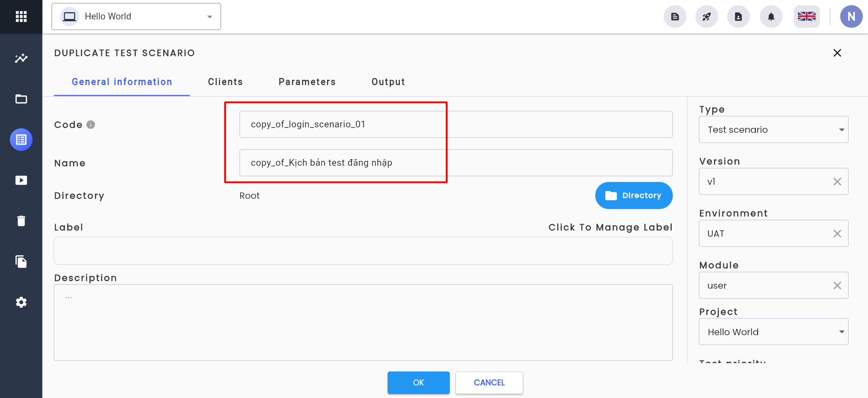Open the analytics sparkline icon in sidebar
Viewport: 868px width, 398px height.
(21, 58)
